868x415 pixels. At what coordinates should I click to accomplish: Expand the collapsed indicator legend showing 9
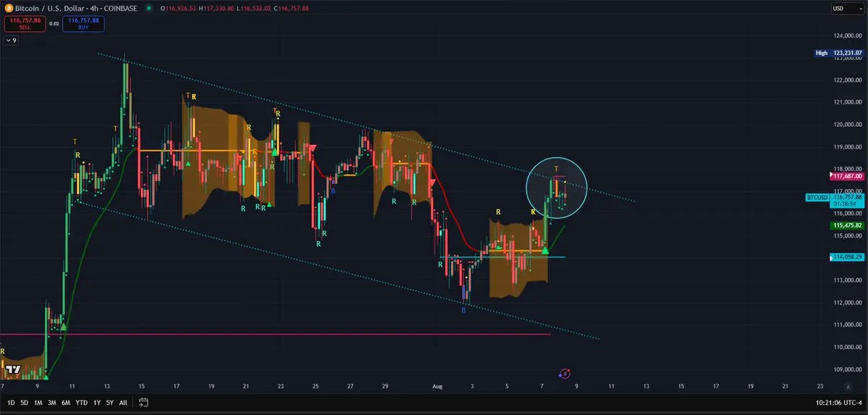click(11, 41)
